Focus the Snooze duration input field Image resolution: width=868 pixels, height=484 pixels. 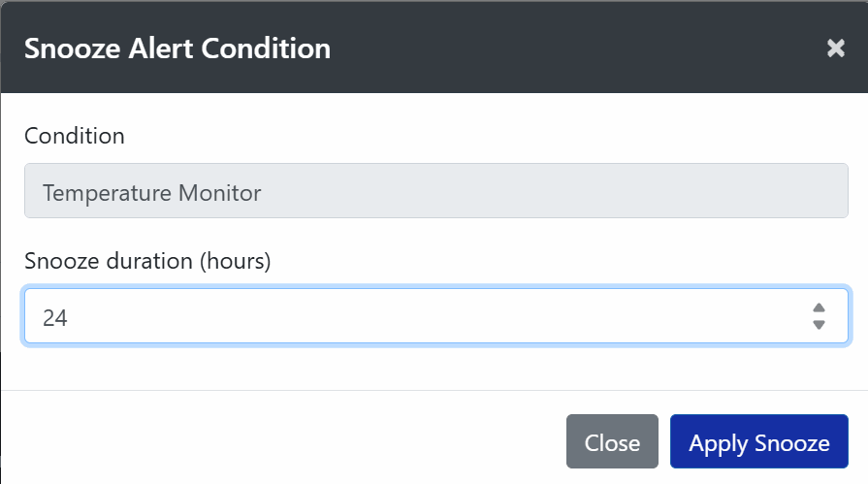point(436,315)
